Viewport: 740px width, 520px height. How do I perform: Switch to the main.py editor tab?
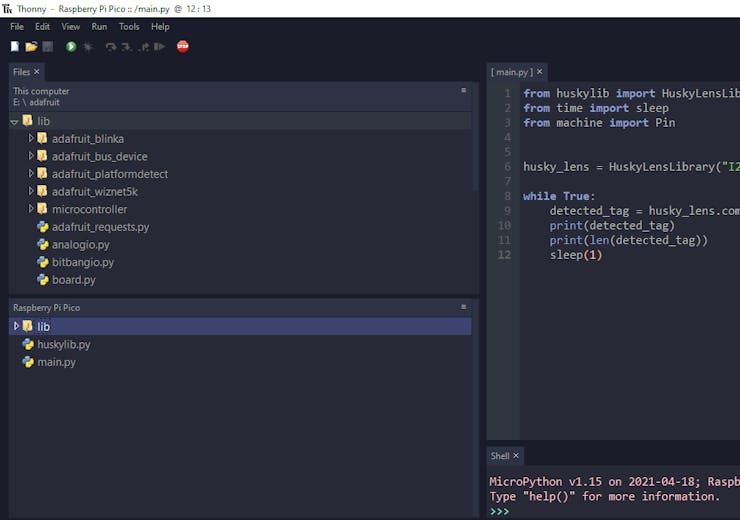(512, 72)
